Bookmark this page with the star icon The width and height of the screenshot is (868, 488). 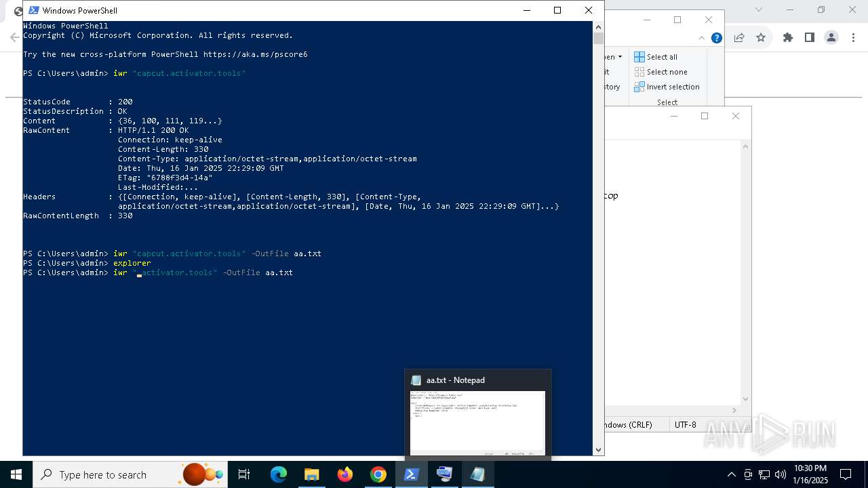click(x=761, y=38)
